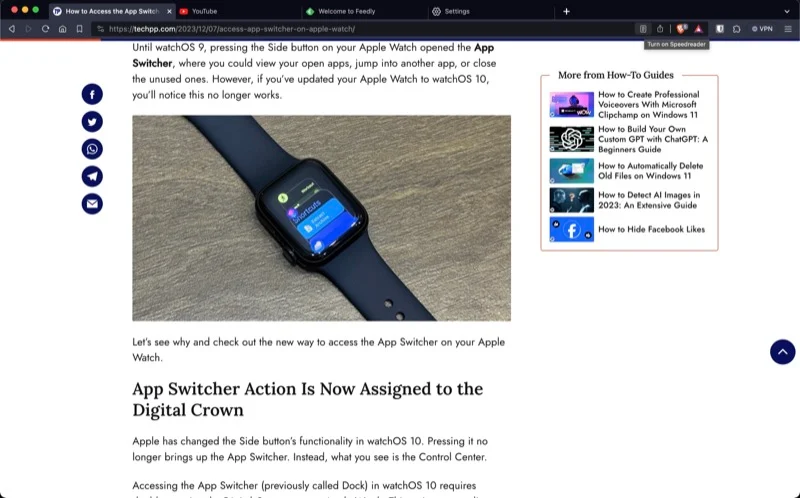Select the How to Access the App Switcher tab
Screen dimensions: 800x498
[112, 11]
